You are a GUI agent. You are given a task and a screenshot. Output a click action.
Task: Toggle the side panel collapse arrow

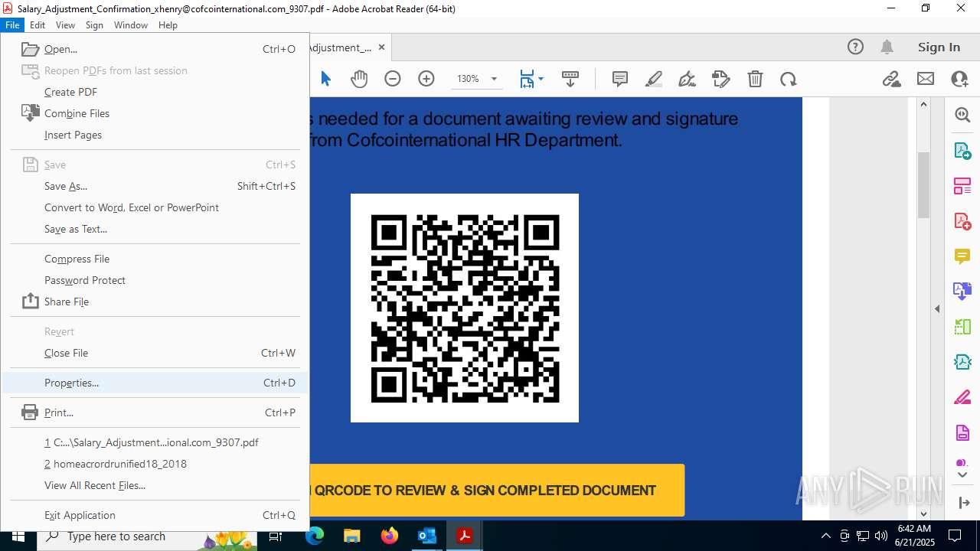[x=937, y=309]
